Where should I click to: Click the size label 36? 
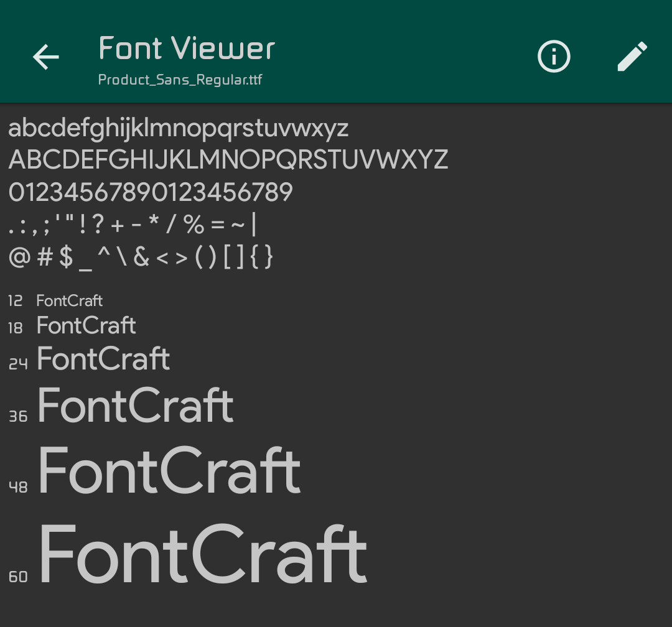[18, 416]
